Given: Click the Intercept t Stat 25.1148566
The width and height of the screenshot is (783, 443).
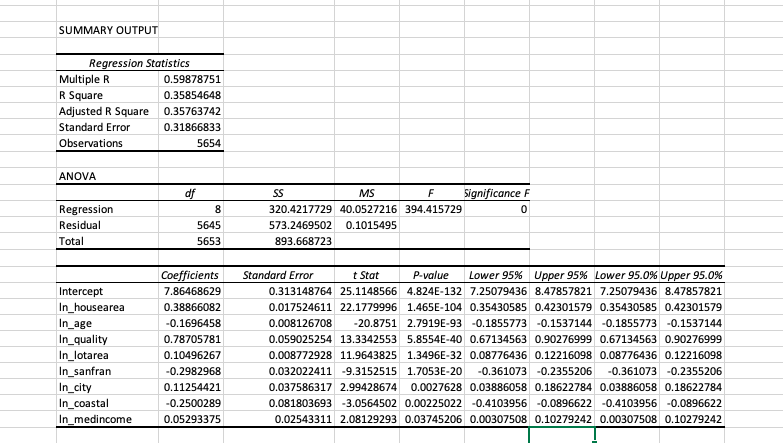Looking at the screenshot, I should click(367, 291).
